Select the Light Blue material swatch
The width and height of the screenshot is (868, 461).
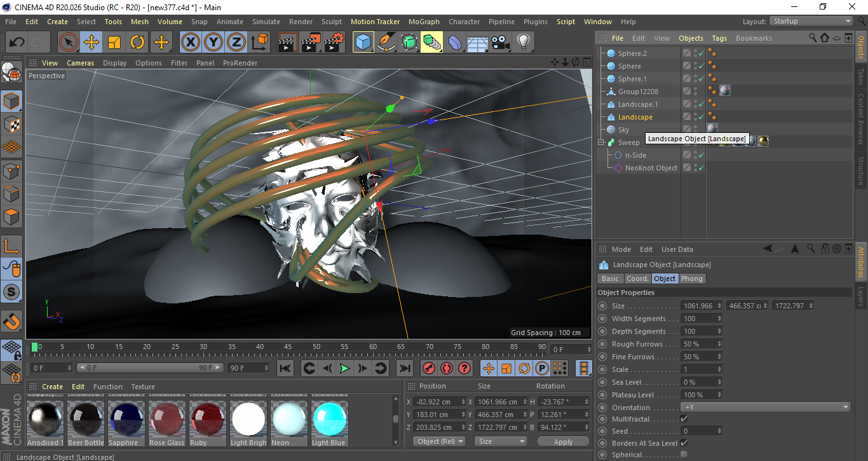[329, 420]
